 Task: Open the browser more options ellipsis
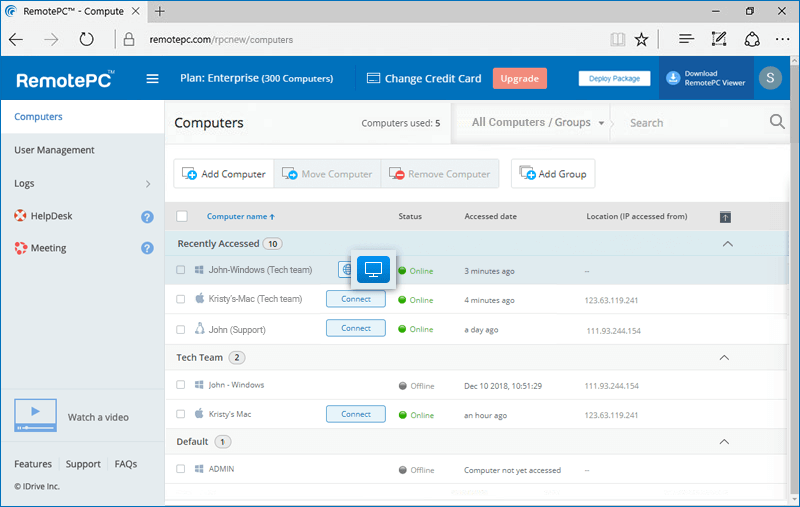point(782,39)
